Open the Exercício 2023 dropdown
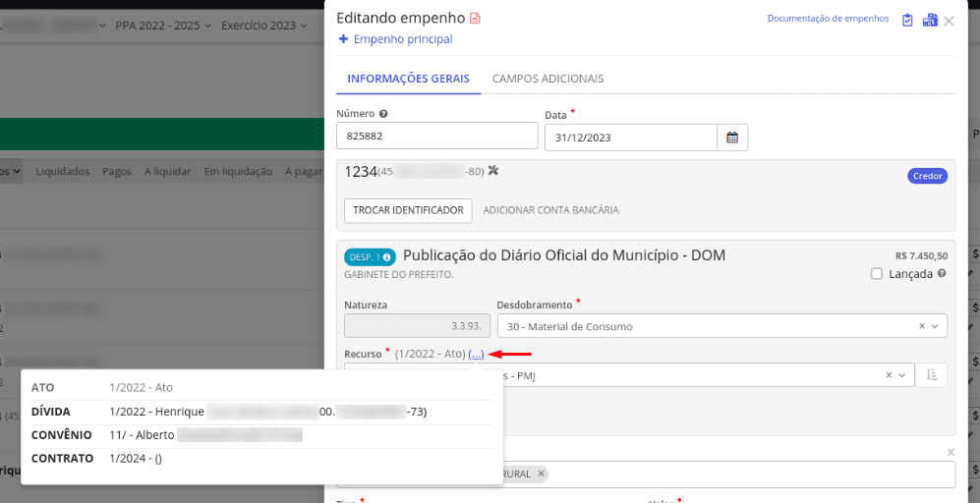 click(x=264, y=26)
